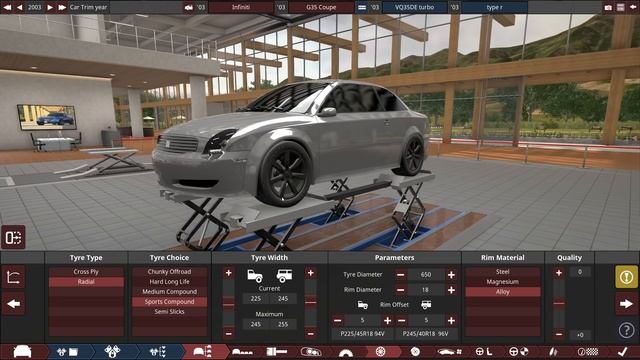The image size is (640, 360).
Task: Click the engine icon before VQ35DE turbo
Action: pos(362,7)
